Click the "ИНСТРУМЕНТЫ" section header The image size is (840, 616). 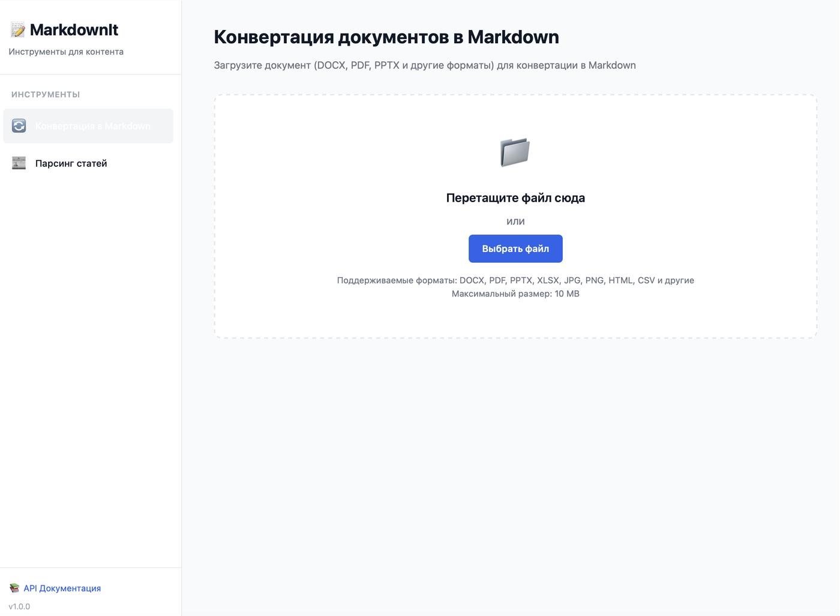[46, 94]
